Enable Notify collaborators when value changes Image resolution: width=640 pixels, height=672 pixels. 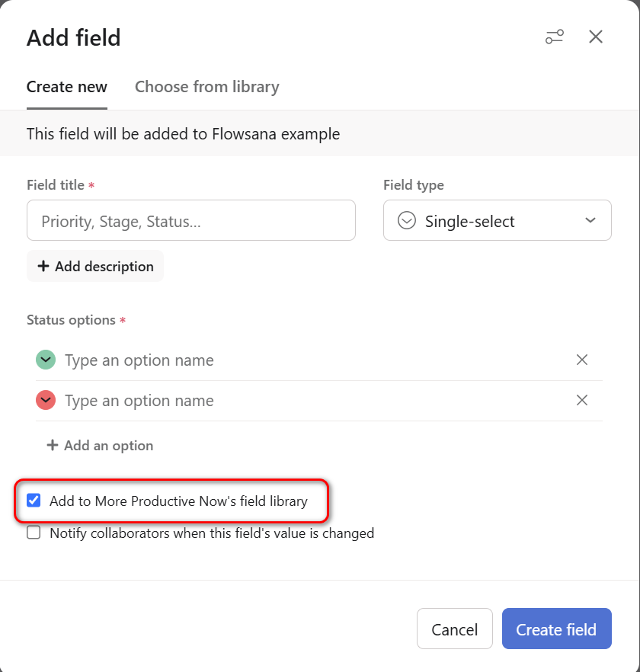34,533
